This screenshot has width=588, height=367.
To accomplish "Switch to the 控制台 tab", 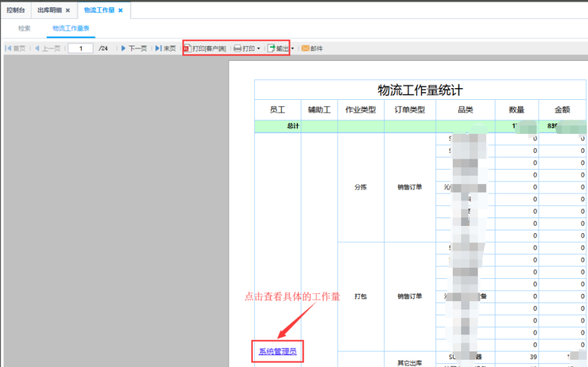I will point(16,10).
